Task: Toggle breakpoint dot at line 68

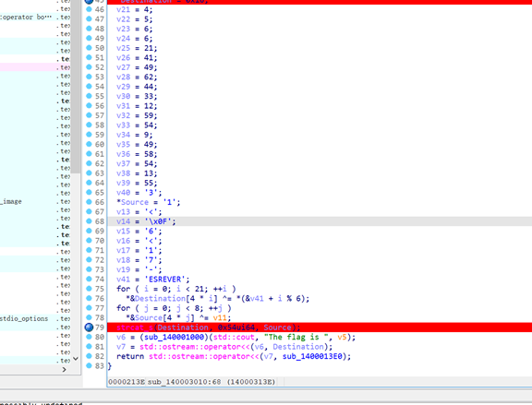Action: (89, 221)
